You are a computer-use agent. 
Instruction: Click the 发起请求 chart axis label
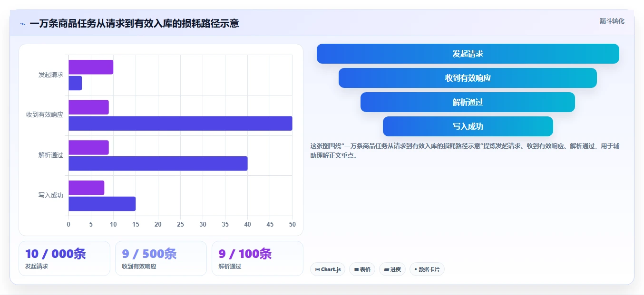pyautogui.click(x=51, y=75)
